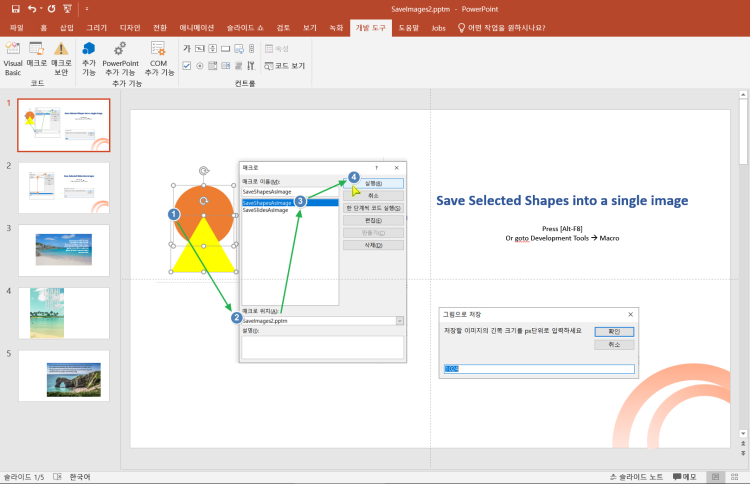The image size is (750, 484).
Task: Click 코드 보기 (View Code)
Action: (285, 66)
